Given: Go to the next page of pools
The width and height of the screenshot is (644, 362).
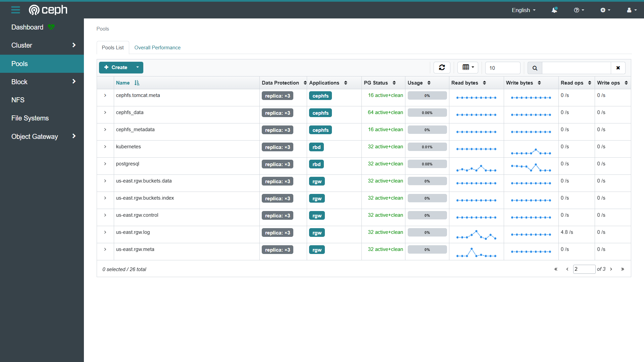Looking at the screenshot, I should (611, 269).
